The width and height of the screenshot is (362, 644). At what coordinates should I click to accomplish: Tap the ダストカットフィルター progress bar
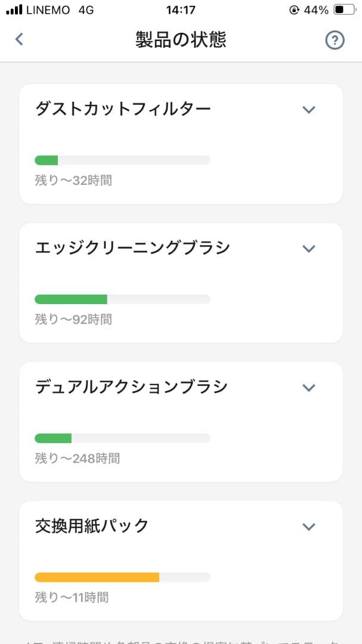click(122, 160)
